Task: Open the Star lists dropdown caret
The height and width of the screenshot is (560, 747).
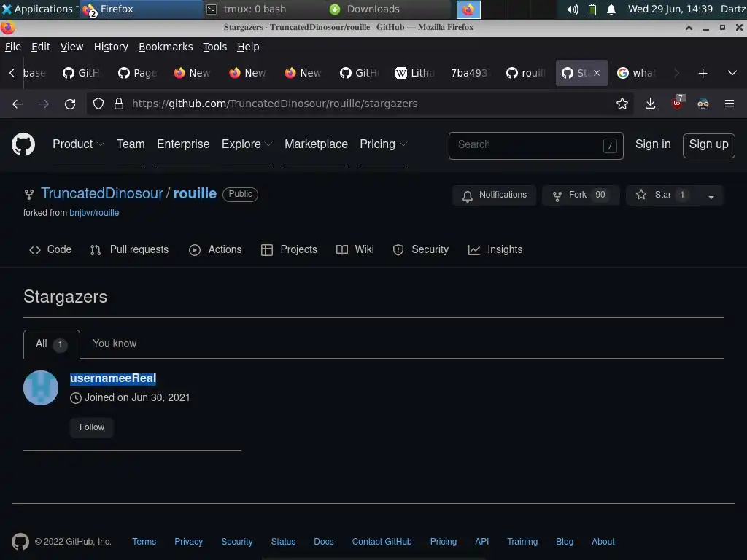Action: click(711, 195)
